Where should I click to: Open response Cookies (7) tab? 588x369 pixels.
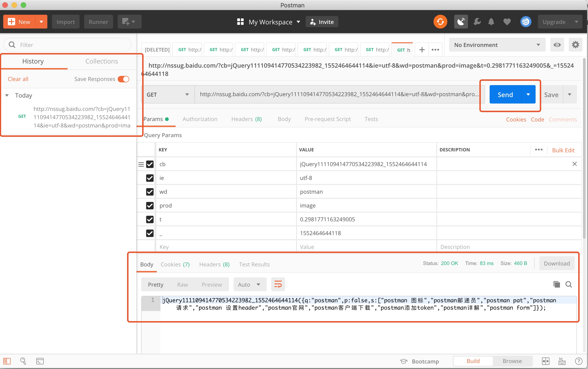point(175,265)
